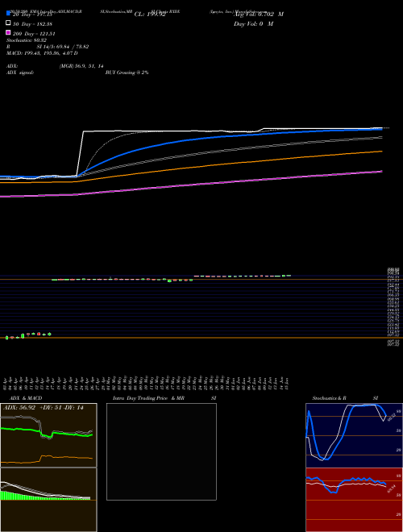Open the MACD histogram chart thumbnail

[48, 500]
